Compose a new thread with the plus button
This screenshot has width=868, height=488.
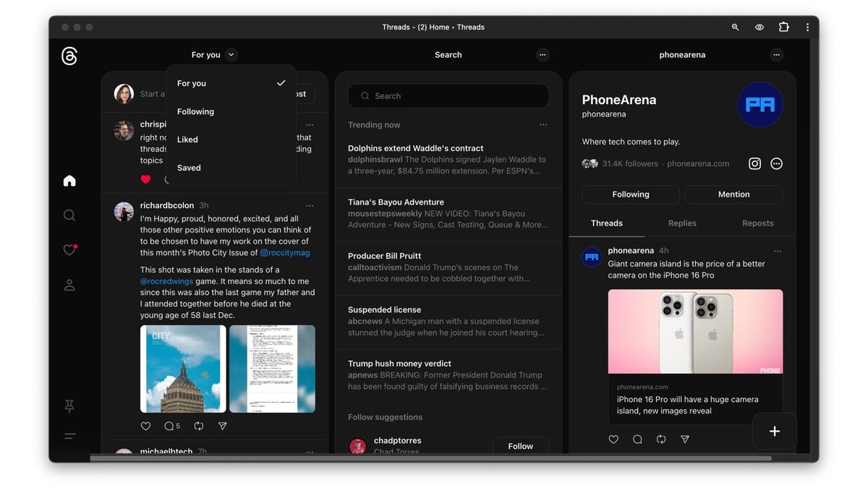point(774,431)
